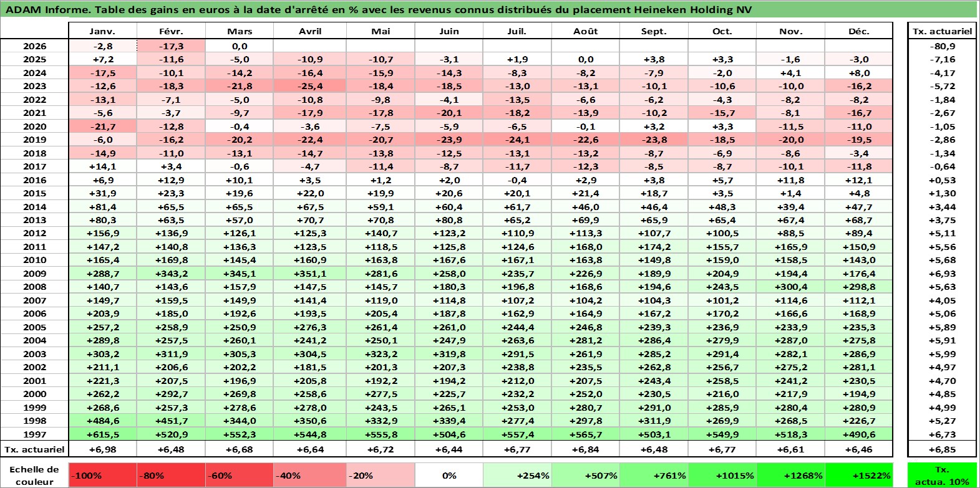Viewport: 980px width, 488px height.
Task: Click the +1268% legend swatch
Action: 790,475
